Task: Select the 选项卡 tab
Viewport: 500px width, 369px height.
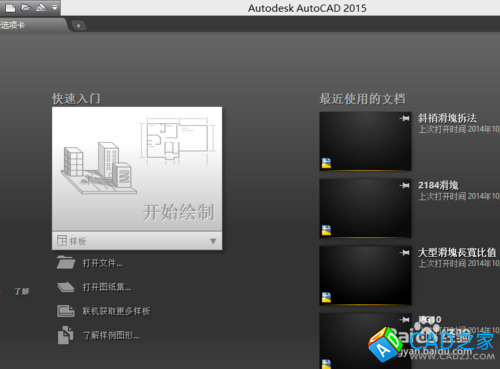Action: [x=33, y=25]
